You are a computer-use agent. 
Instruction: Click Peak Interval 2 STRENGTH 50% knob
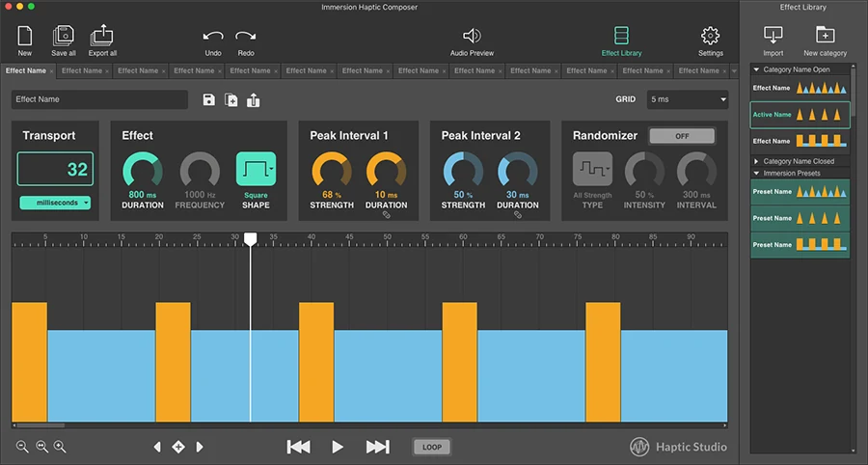pyautogui.click(x=463, y=171)
